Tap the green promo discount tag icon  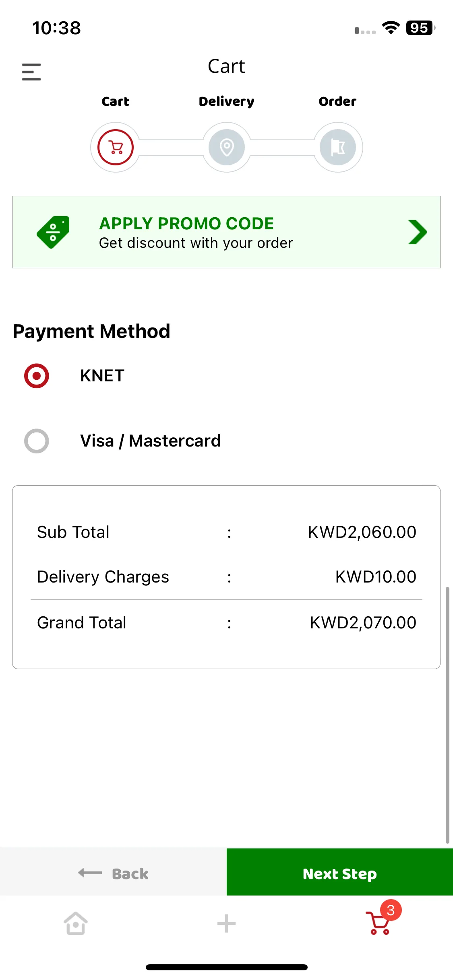point(53,232)
